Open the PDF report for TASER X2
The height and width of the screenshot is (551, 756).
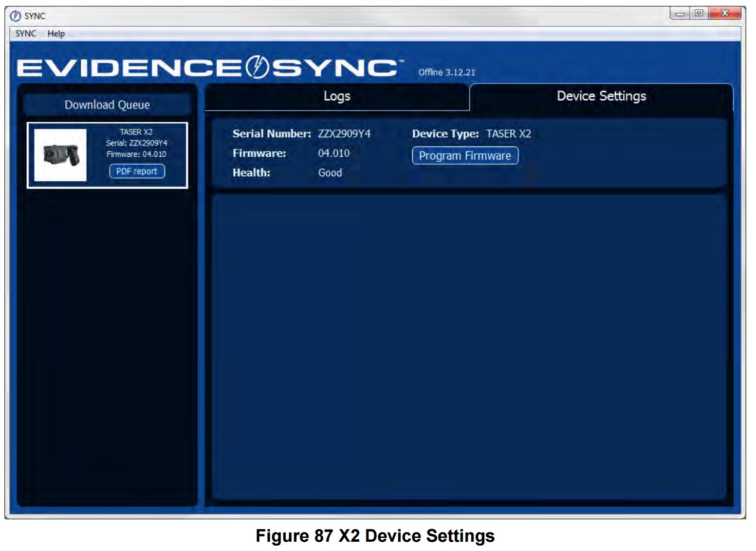point(137,172)
